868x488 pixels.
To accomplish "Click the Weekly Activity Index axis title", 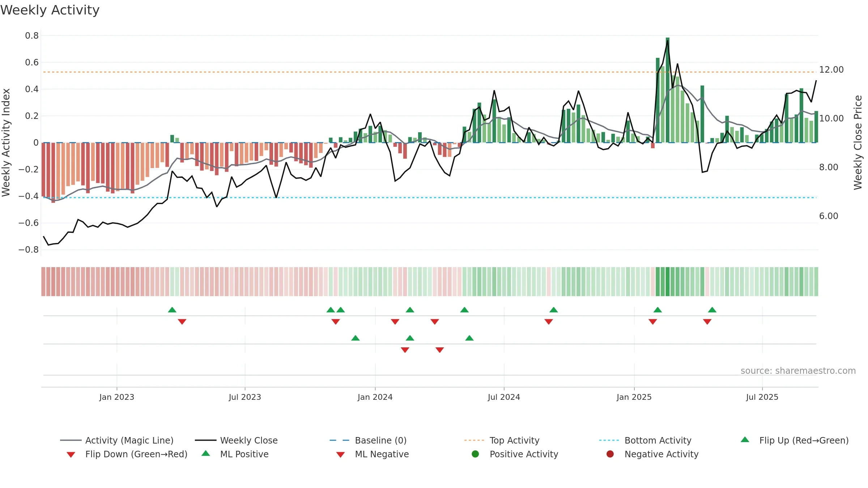I will [x=6, y=142].
